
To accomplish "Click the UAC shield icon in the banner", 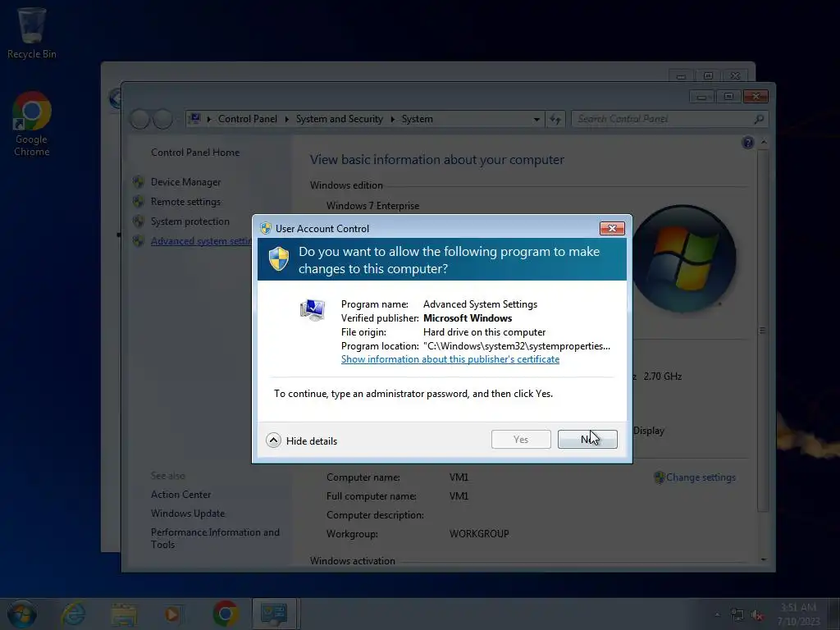I will click(x=279, y=259).
